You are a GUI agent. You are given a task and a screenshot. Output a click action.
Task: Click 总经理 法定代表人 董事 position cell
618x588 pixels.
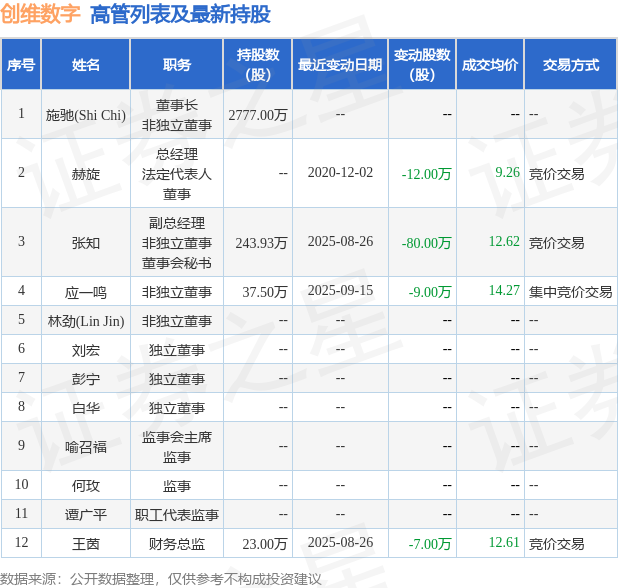177,174
